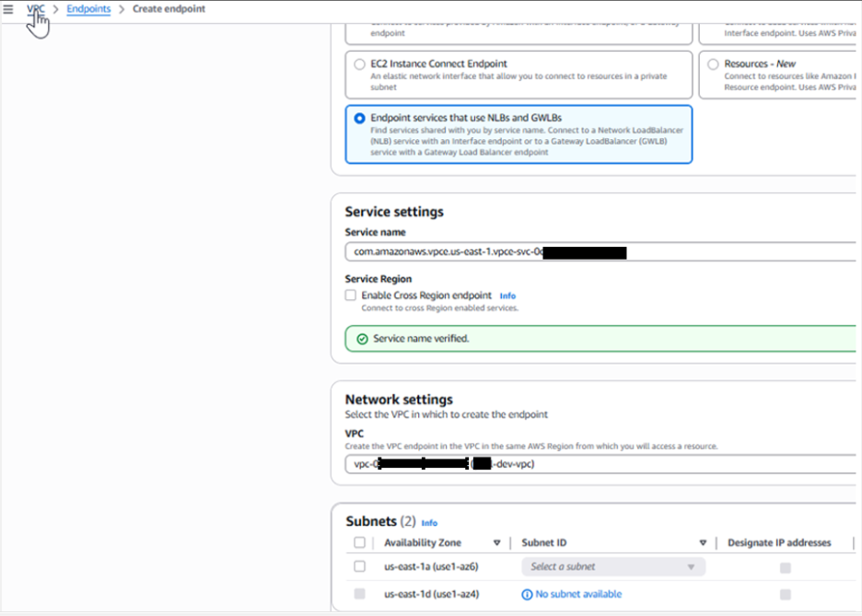
Task: Toggle Designate IP addresses for us-east-1a
Action: click(x=785, y=568)
